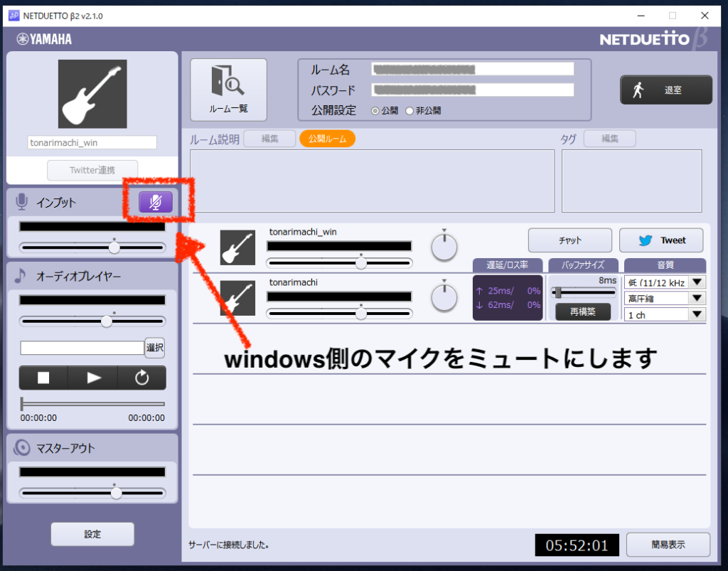Click the audio file path field
The height and width of the screenshot is (571, 728).
(x=82, y=348)
